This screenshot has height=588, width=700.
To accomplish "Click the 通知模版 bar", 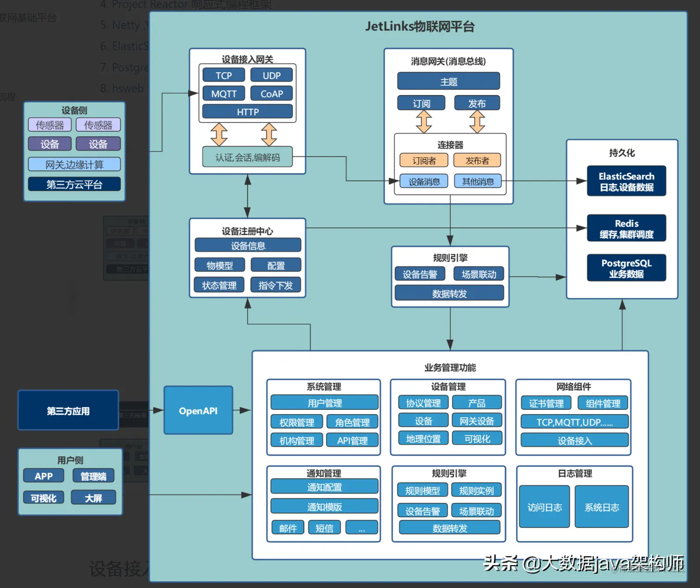I will 325,507.
